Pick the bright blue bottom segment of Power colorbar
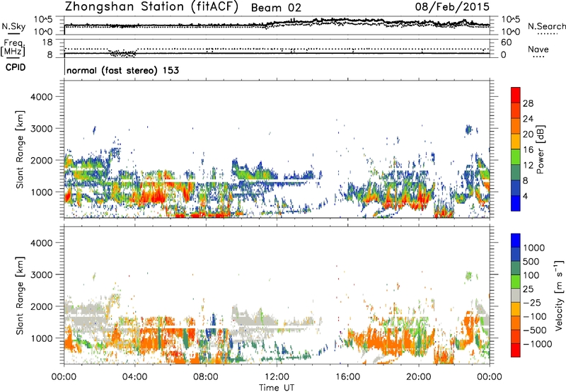Screen dimensions: 566x392 pos(516,203)
